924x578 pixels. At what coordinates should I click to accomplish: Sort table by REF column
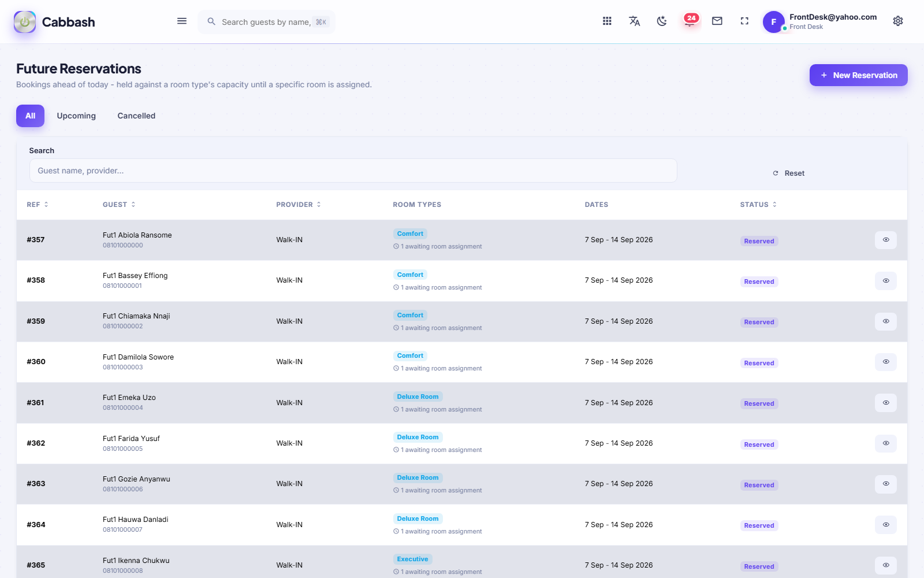tap(38, 205)
